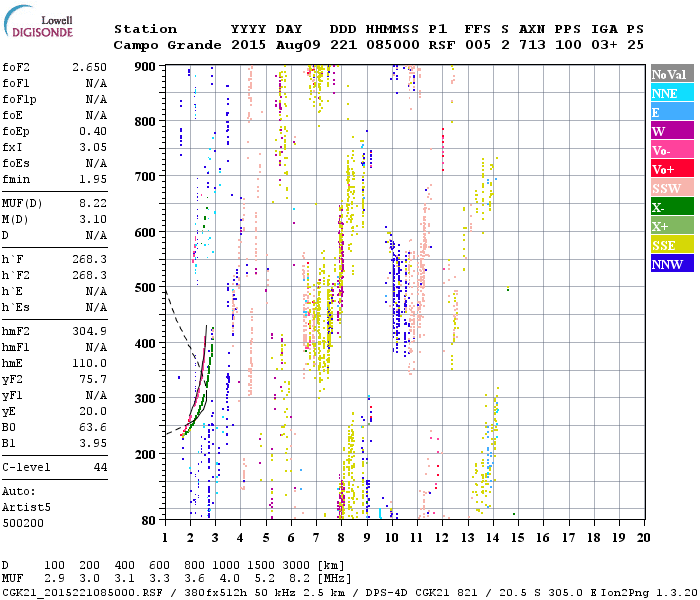
Task: Click the MUF table value 8.2
Action: (x=300, y=579)
